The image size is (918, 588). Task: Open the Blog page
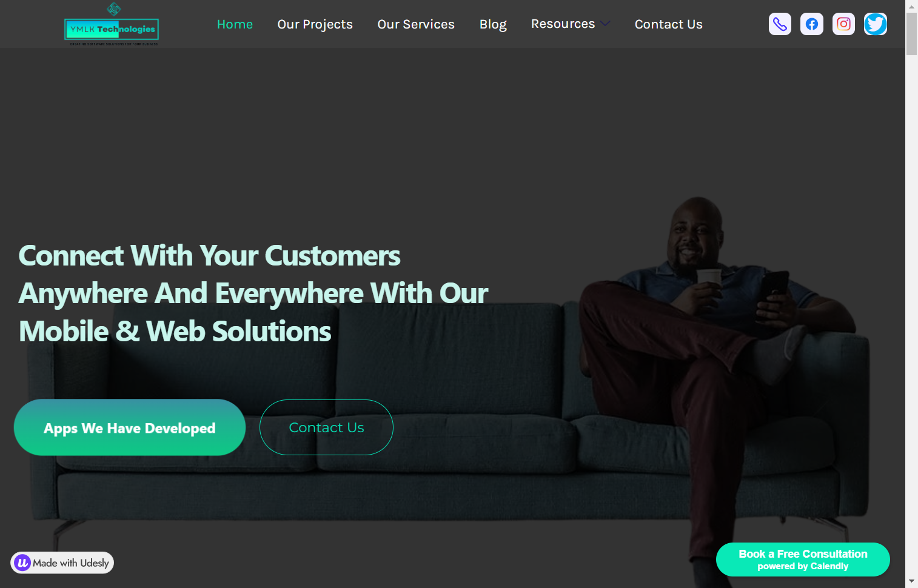point(493,24)
